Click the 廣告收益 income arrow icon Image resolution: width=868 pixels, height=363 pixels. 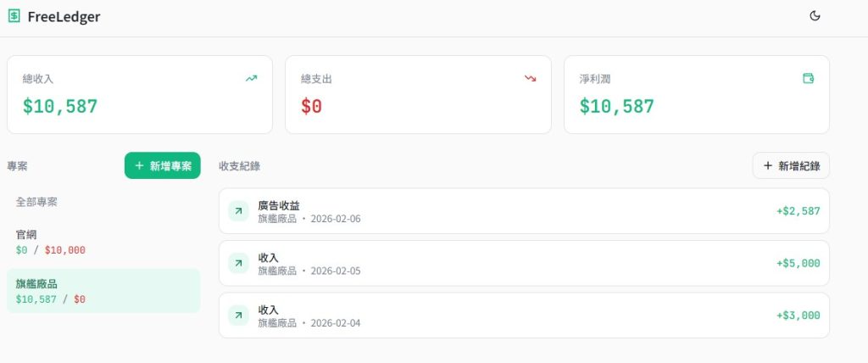click(x=238, y=211)
